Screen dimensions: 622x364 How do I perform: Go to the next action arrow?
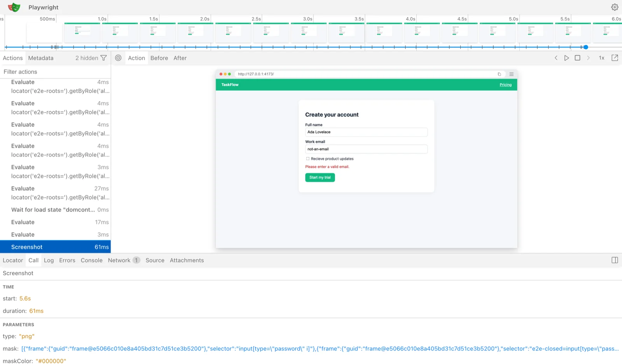589,58
